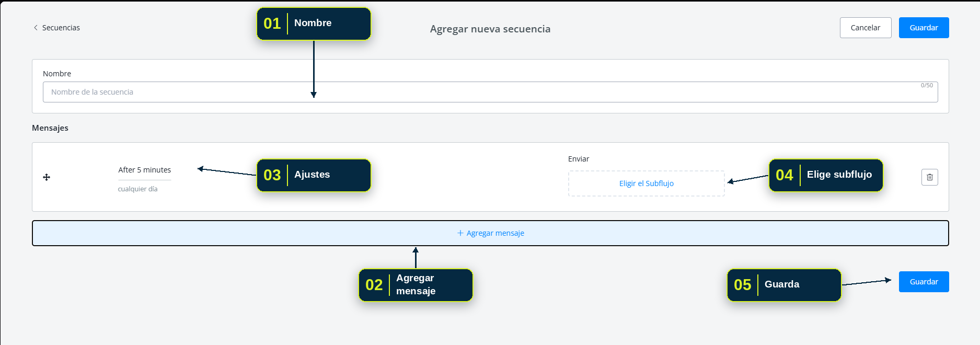980x345 pixels.
Task: Click Agregar mensaje bar
Action: (x=490, y=233)
